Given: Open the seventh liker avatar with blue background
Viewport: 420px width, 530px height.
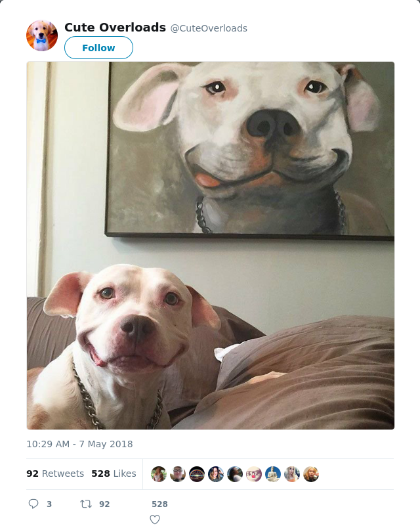Looking at the screenshot, I should tap(273, 474).
